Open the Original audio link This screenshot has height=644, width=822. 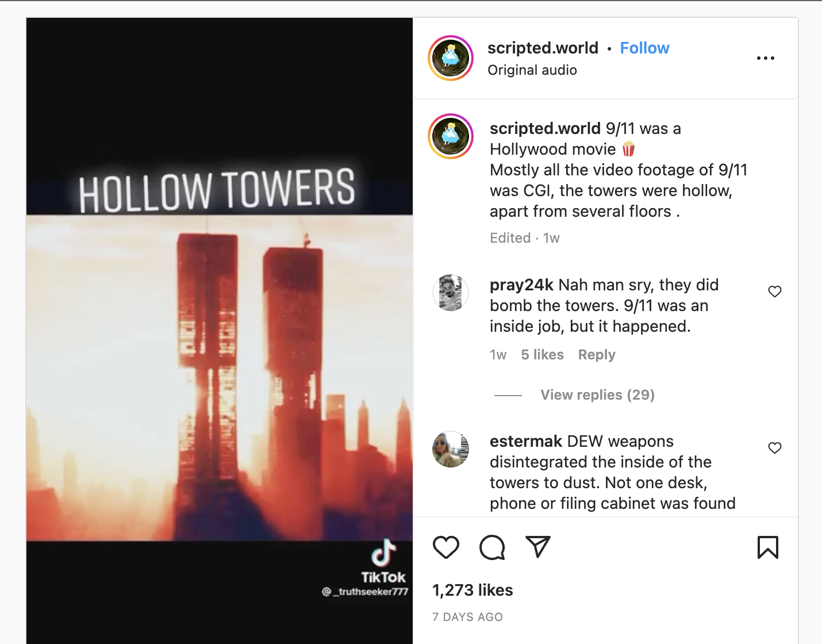(532, 70)
